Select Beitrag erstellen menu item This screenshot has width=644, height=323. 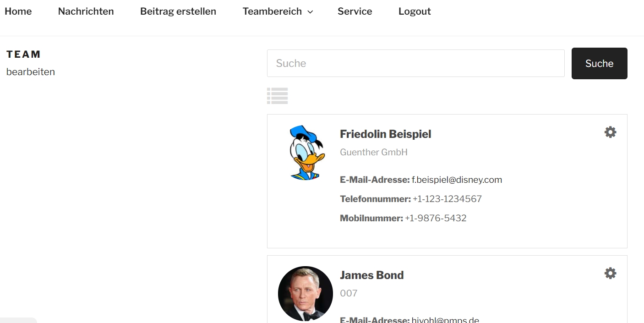pos(178,11)
